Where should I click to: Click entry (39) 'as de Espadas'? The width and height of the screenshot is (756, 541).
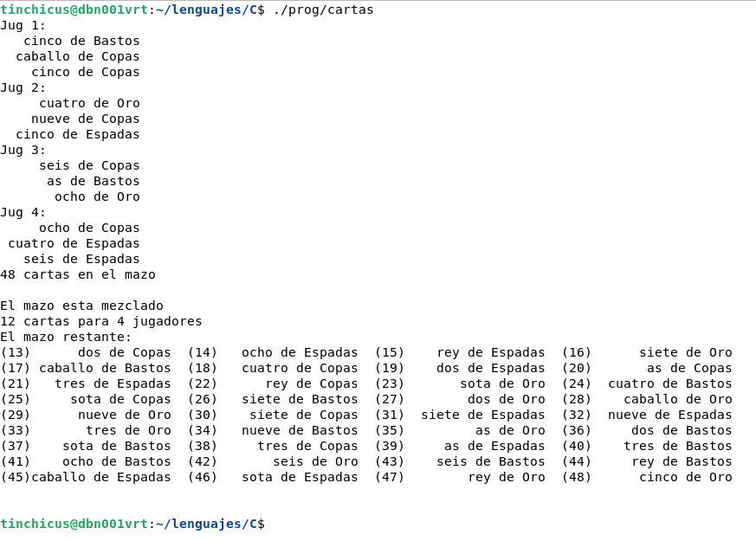pos(494,446)
